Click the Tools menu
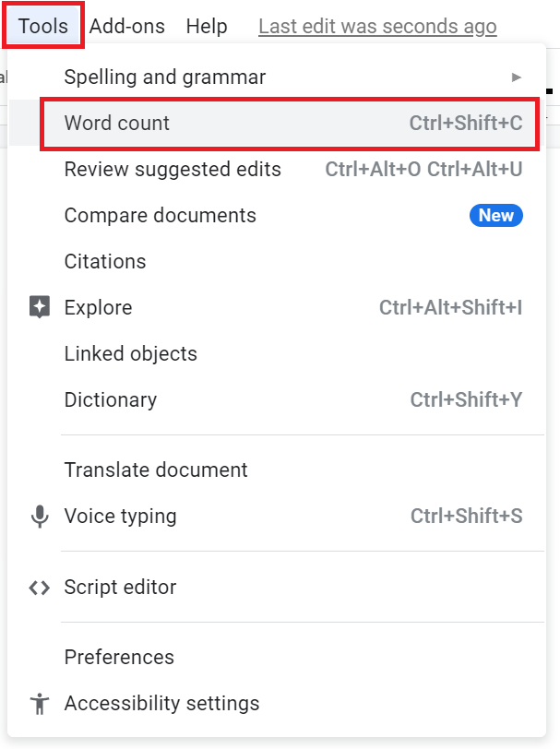 pyautogui.click(x=42, y=26)
